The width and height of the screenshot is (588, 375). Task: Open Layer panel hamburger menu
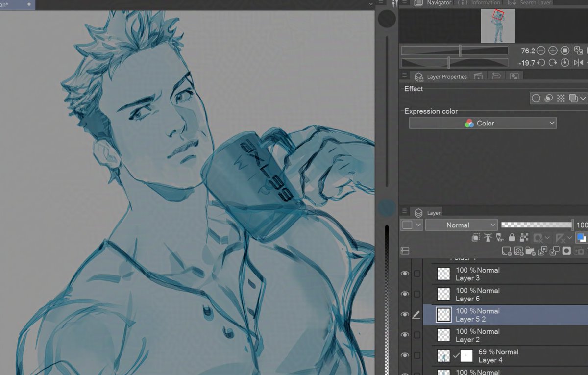coord(404,211)
